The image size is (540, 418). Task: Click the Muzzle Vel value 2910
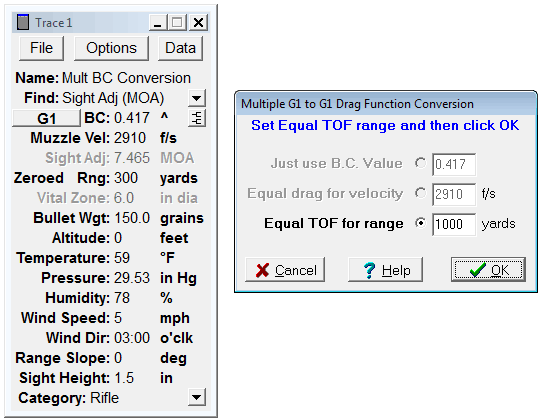130,138
